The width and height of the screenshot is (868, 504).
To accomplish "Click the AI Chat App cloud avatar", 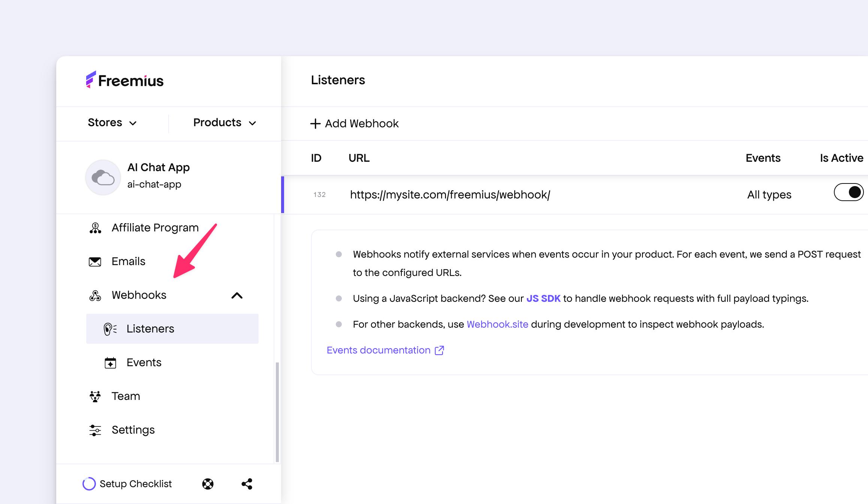I will pyautogui.click(x=103, y=177).
